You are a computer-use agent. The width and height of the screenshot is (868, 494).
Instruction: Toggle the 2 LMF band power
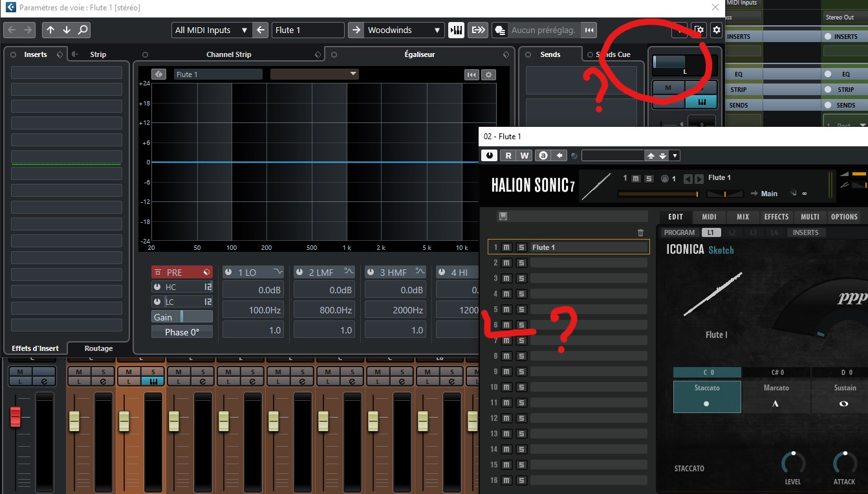click(x=300, y=273)
